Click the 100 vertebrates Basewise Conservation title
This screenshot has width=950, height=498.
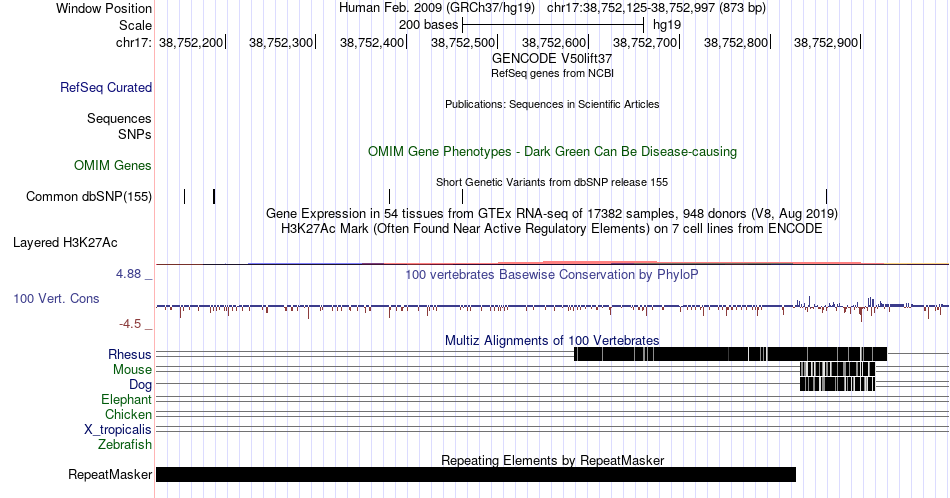tap(552, 274)
